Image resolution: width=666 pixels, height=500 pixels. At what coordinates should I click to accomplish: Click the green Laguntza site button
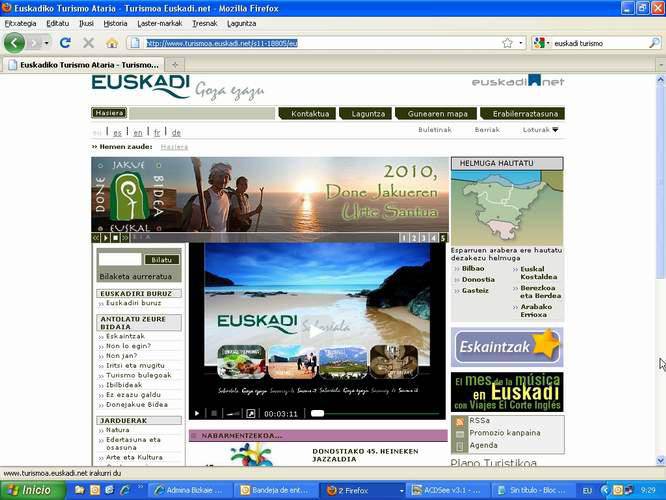click(366, 113)
